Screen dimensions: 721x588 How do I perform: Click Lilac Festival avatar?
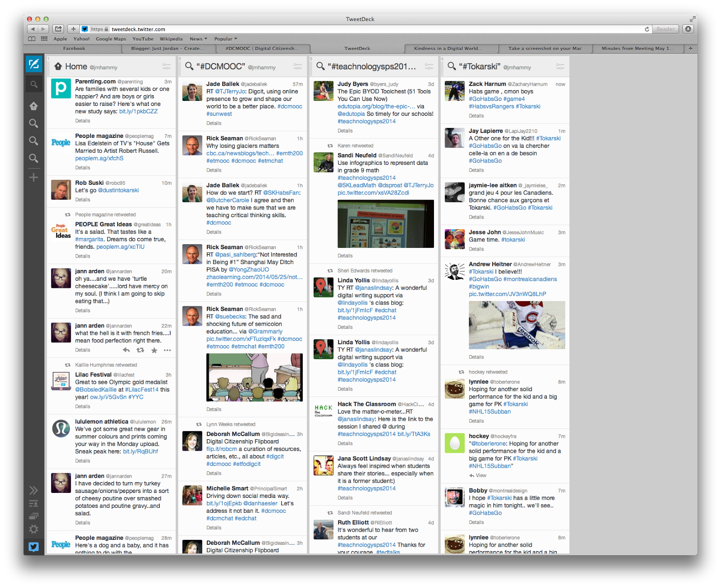point(61,381)
